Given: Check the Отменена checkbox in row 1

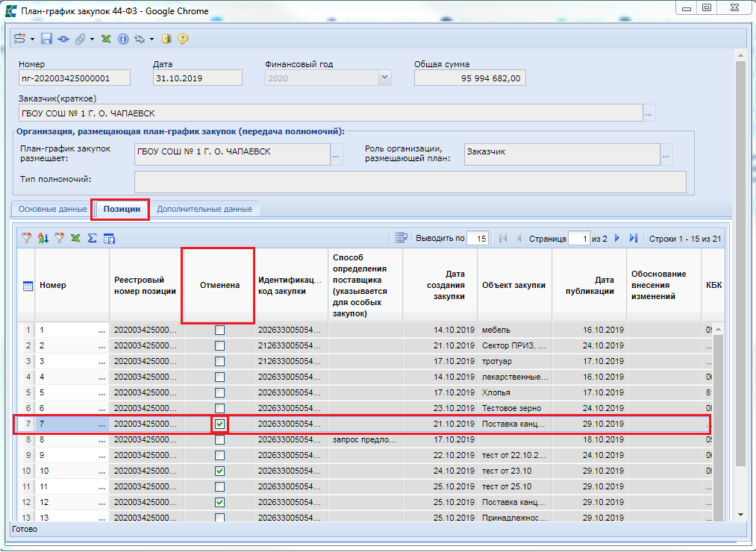Looking at the screenshot, I should [x=219, y=330].
